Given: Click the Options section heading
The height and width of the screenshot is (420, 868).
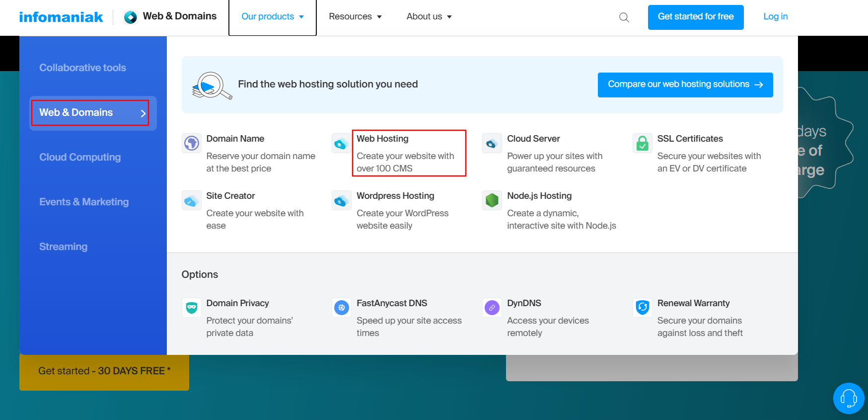Looking at the screenshot, I should (200, 274).
